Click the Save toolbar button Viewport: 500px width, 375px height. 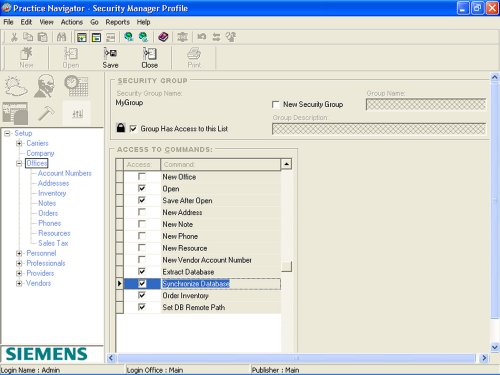pyautogui.click(x=110, y=58)
